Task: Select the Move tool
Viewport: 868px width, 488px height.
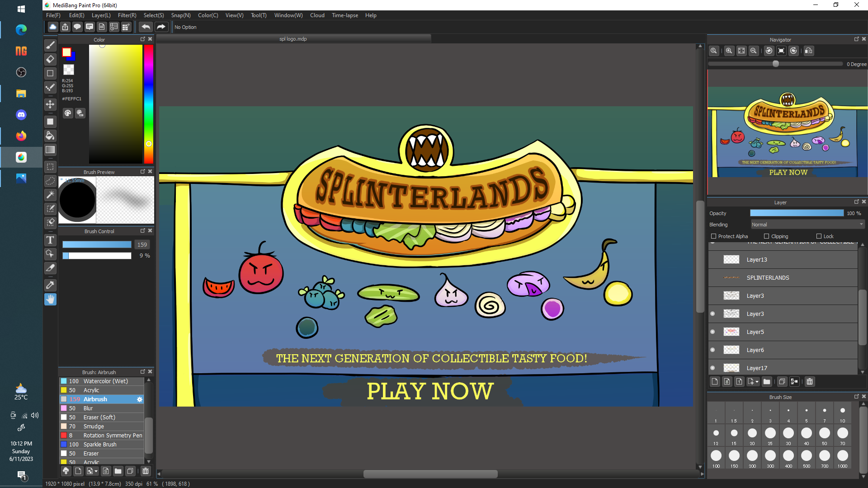Action: (x=50, y=104)
